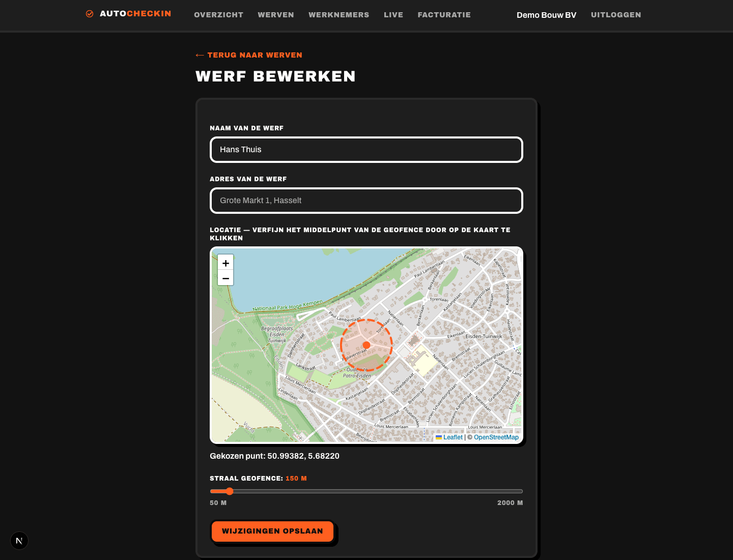Click Nationaal Park Hoge Kempen map label
Screen dimensions: 733x560
click(x=288, y=305)
